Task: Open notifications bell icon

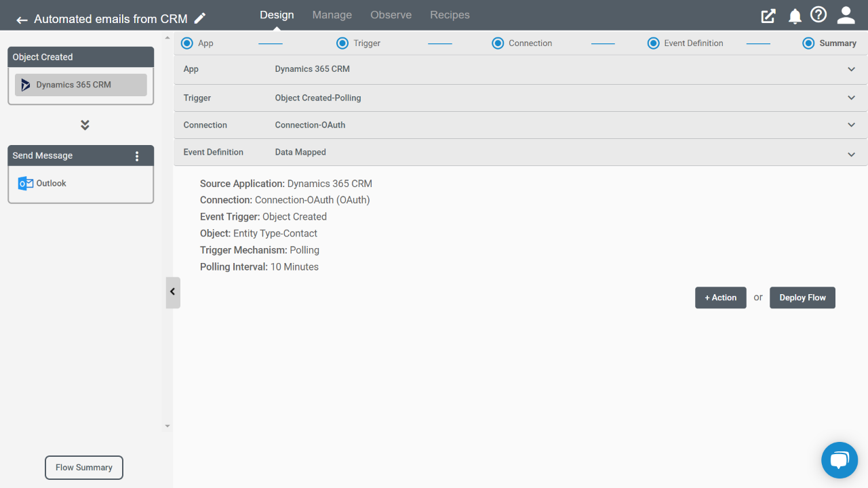Action: (x=795, y=16)
